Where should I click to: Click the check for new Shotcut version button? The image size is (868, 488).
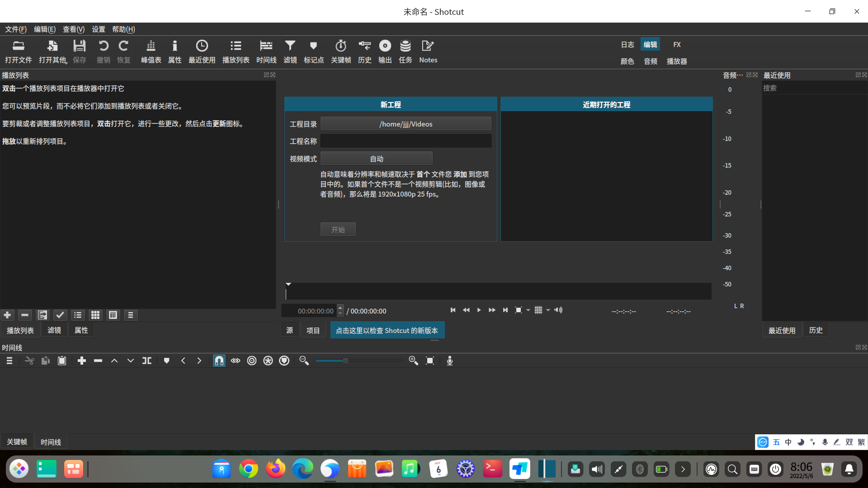click(387, 330)
